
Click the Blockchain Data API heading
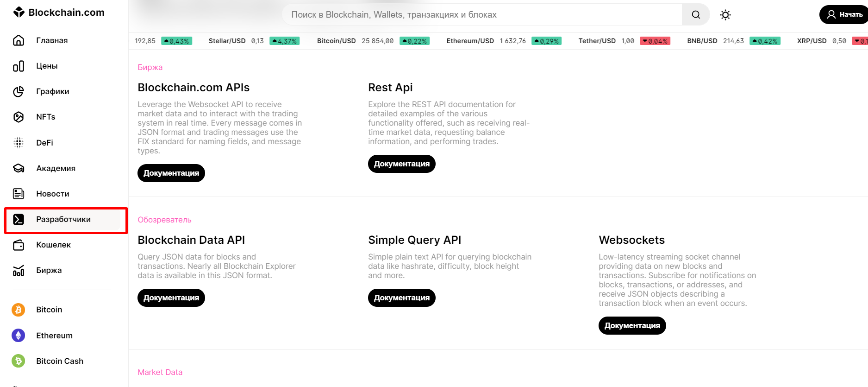coord(191,240)
